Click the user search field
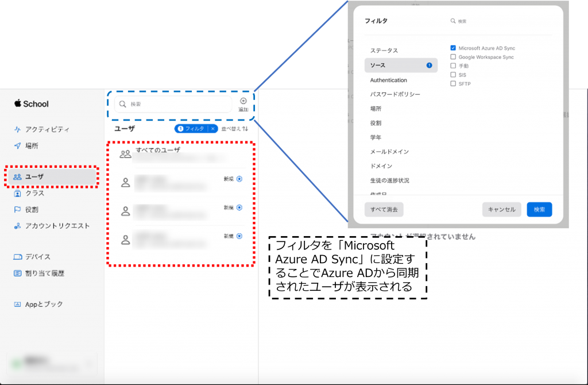Image resolution: width=588 pixels, height=385 pixels. [173, 104]
